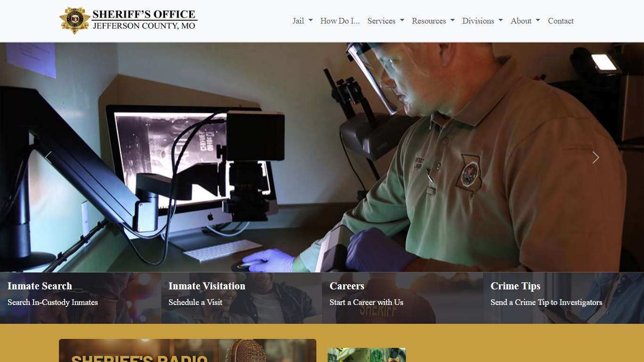Image resolution: width=644 pixels, height=362 pixels.
Task: Open the image thumbnail at bottom right
Action: (x=366, y=355)
